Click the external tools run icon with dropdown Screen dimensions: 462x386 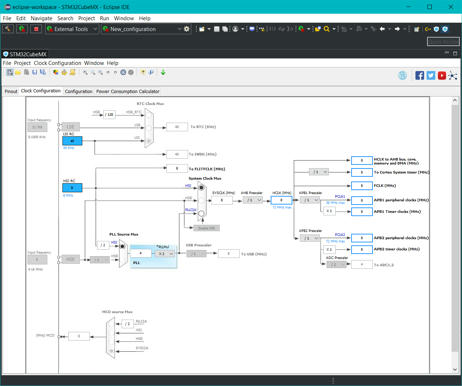click(302, 29)
